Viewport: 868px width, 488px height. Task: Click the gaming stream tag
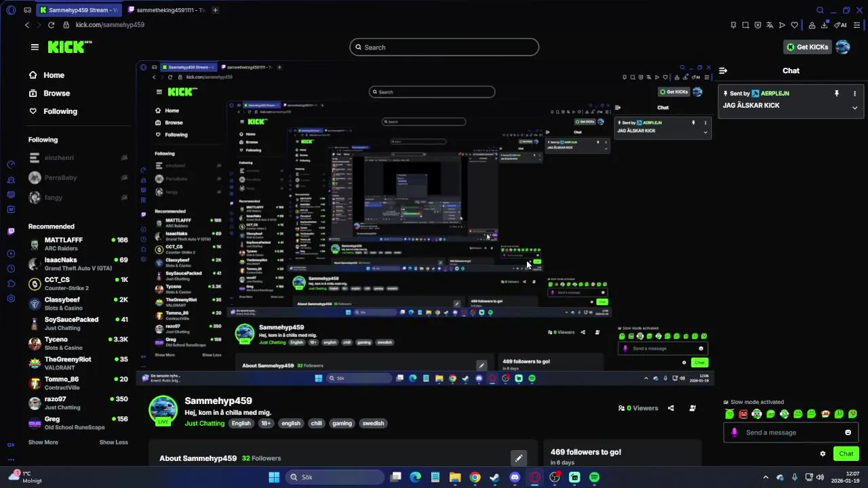342,424
